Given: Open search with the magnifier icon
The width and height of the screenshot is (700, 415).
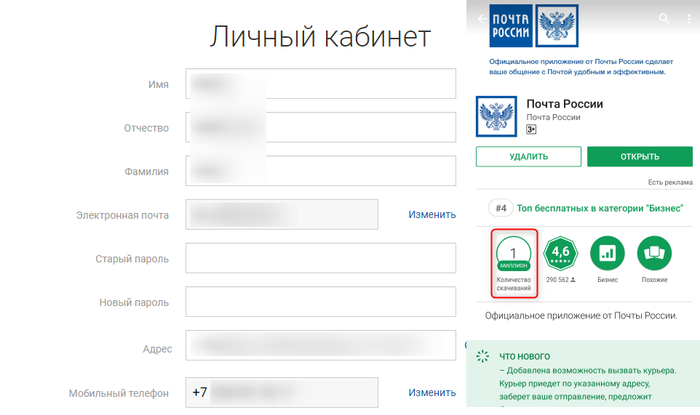Looking at the screenshot, I should (x=665, y=19).
